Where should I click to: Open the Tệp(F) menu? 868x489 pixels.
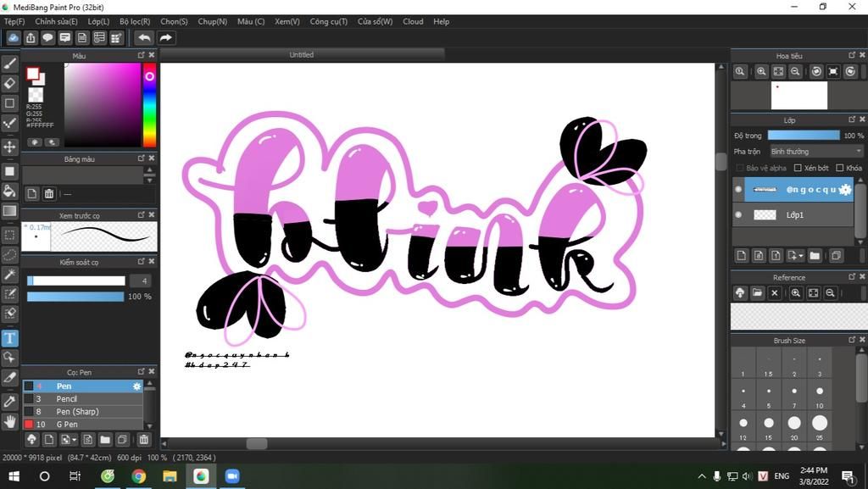coord(14,21)
